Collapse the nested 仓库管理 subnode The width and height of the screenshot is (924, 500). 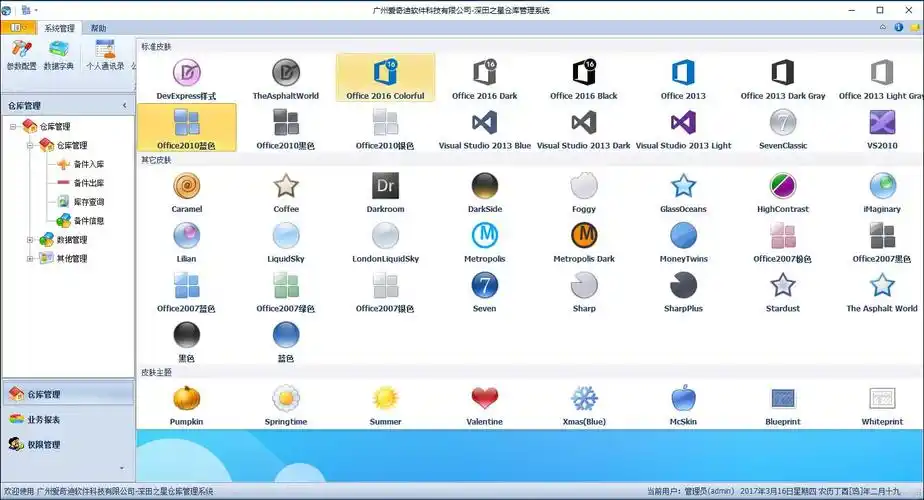(30, 145)
